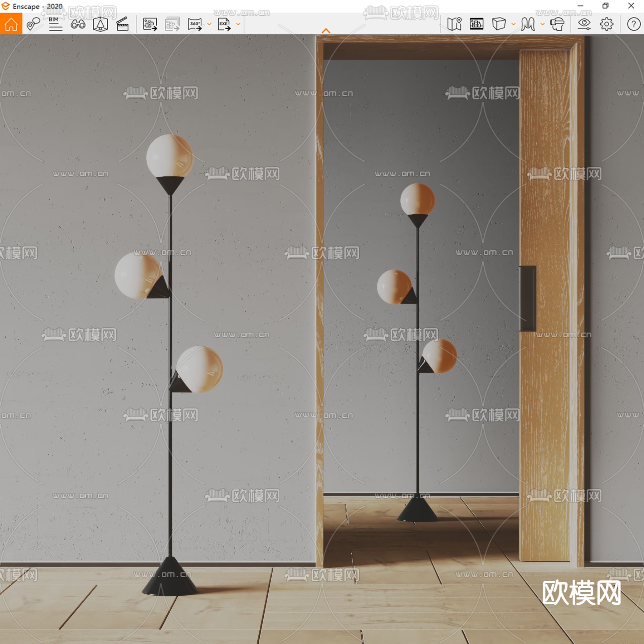Export a screenshot of the render
This screenshot has height=644, width=644.
[150, 24]
